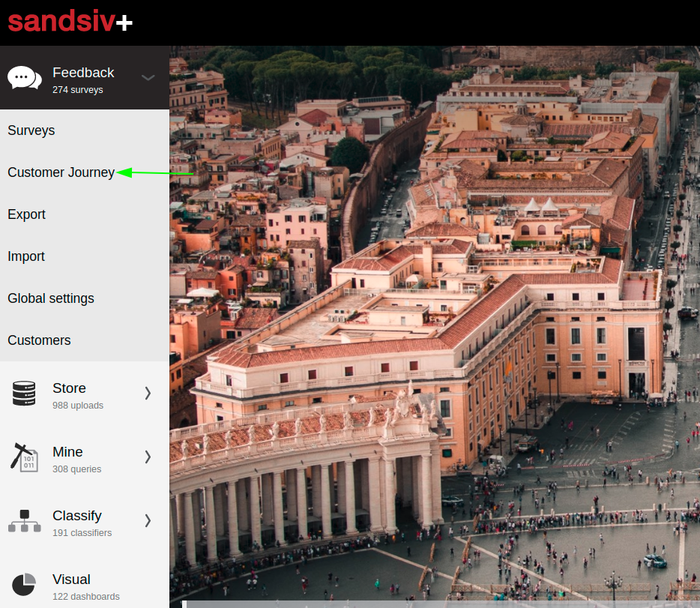Click the Visual pie chart icon
The height and width of the screenshot is (608, 700).
[x=24, y=584]
